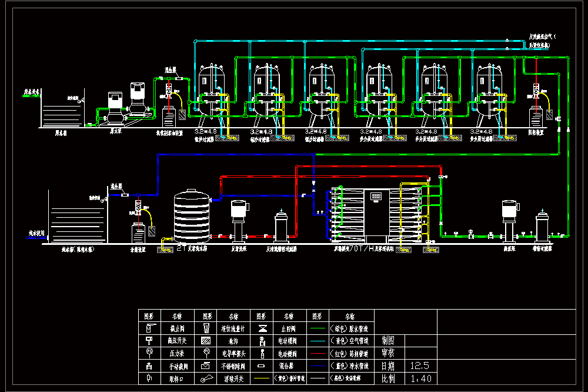Select the scale inhibitor dosing container
The image size is (588, 392).
pyautogui.click(x=536, y=118)
